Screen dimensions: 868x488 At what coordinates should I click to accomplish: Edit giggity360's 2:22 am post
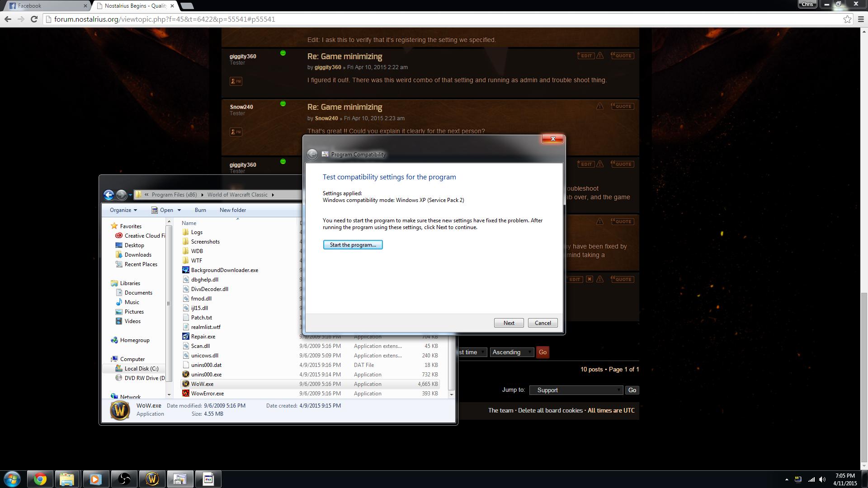pyautogui.click(x=585, y=56)
